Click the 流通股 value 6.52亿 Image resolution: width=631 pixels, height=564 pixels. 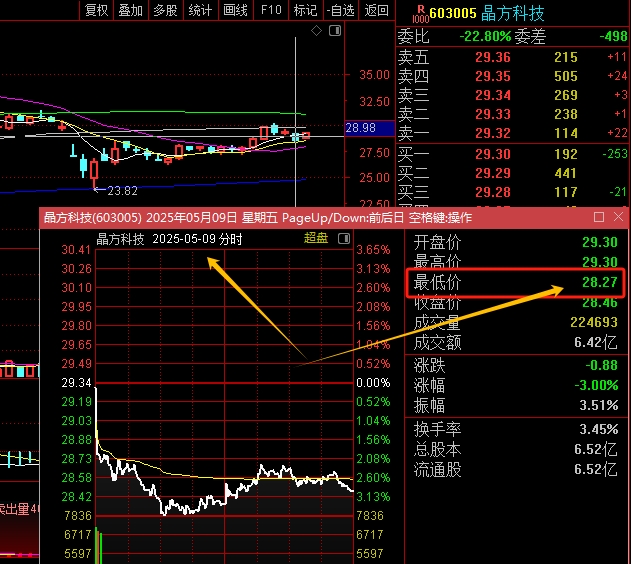(x=596, y=469)
